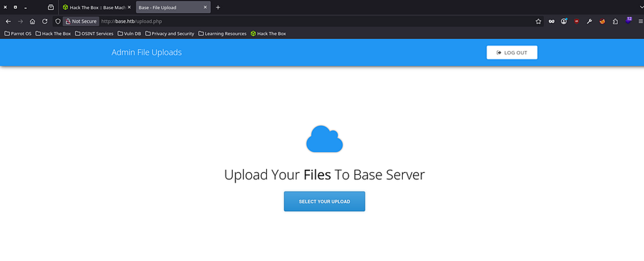The width and height of the screenshot is (644, 261).
Task: Open the wrench developer tools icon
Action: (589, 21)
